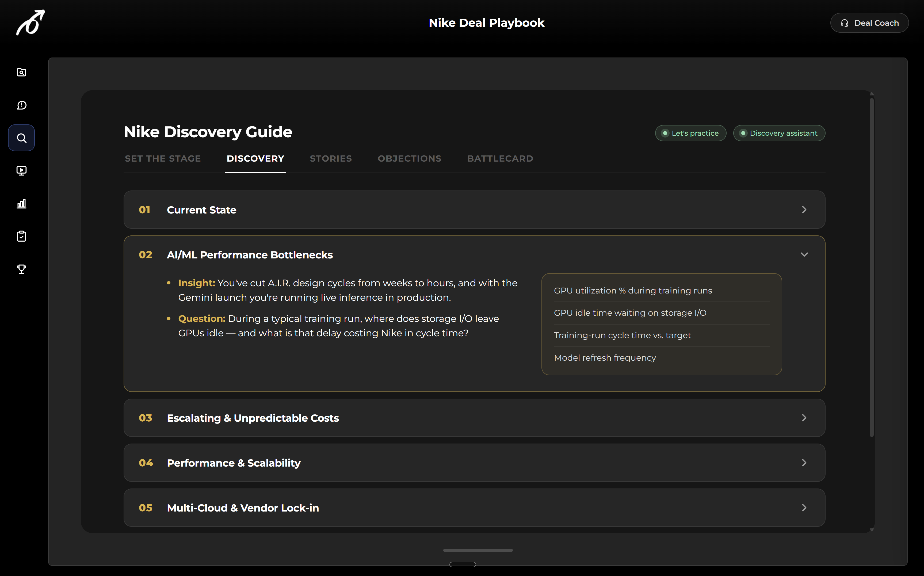Click Multi-Cloud & Vendor Lock-in title
Image resolution: width=924 pixels, height=576 pixels.
(x=243, y=508)
